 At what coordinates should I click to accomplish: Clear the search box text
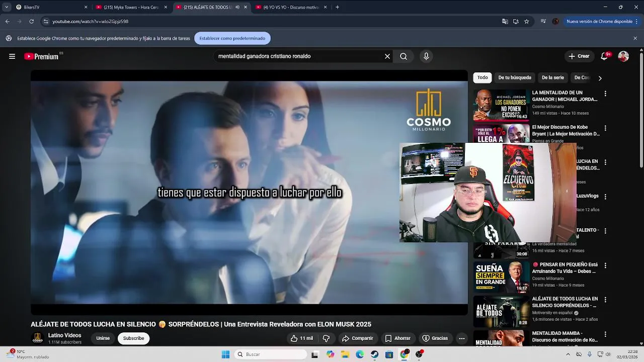coord(387,56)
